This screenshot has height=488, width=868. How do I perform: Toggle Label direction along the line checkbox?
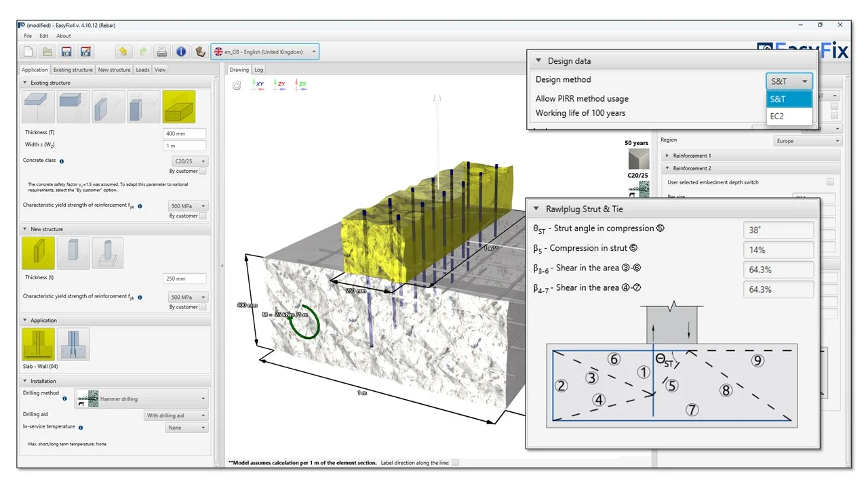(x=455, y=463)
